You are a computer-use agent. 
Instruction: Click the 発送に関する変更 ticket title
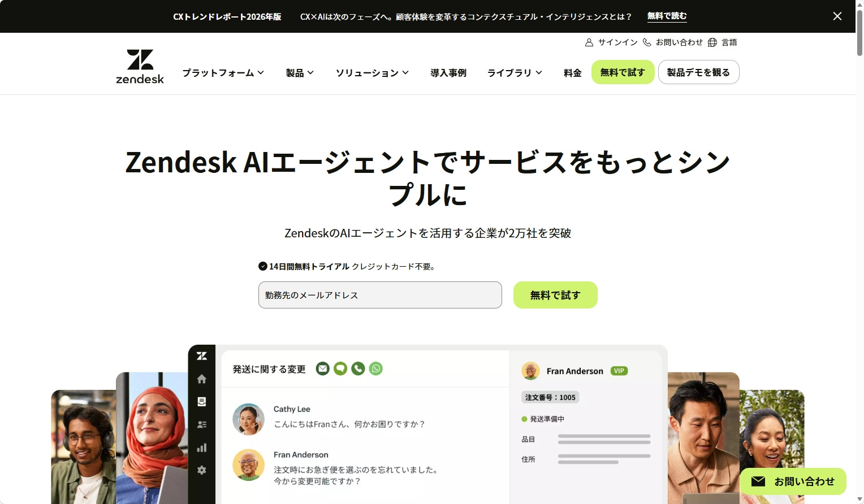[269, 369]
